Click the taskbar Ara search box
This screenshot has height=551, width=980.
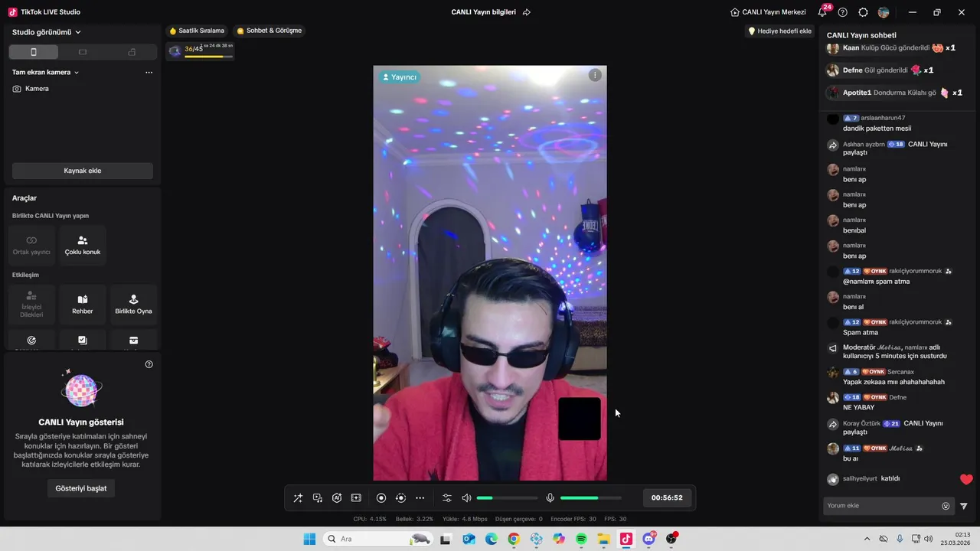coord(377,539)
